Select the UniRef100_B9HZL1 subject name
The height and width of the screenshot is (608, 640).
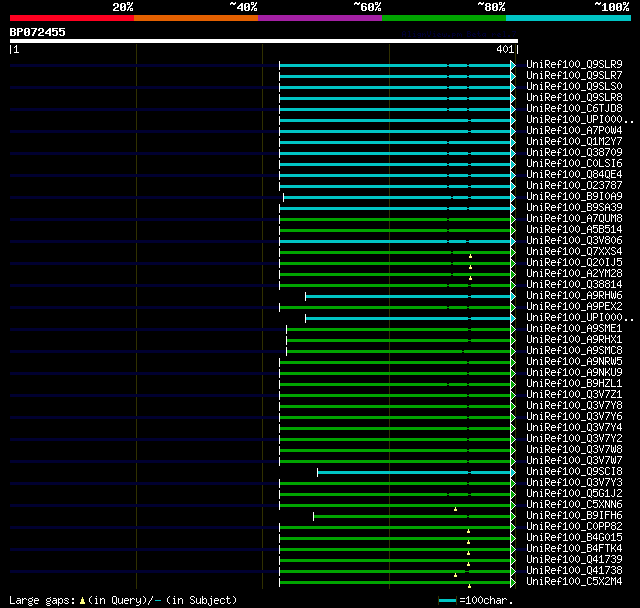[x=574, y=384]
